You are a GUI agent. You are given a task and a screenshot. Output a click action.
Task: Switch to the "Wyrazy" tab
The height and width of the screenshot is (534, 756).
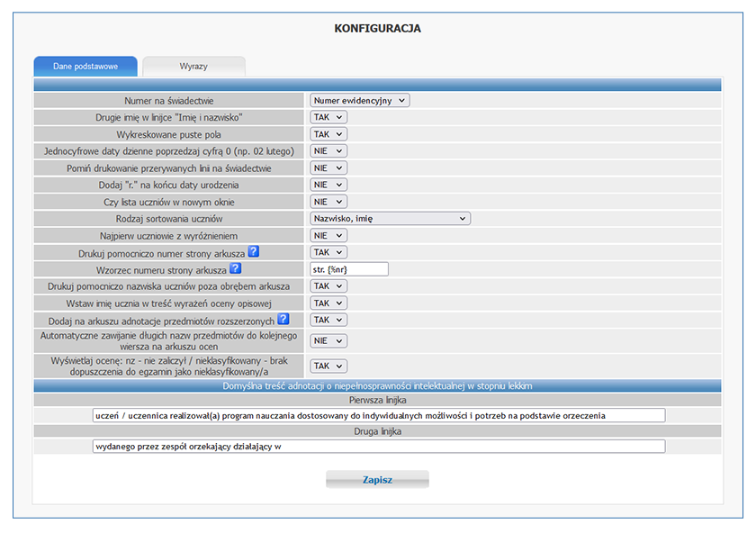tap(193, 67)
